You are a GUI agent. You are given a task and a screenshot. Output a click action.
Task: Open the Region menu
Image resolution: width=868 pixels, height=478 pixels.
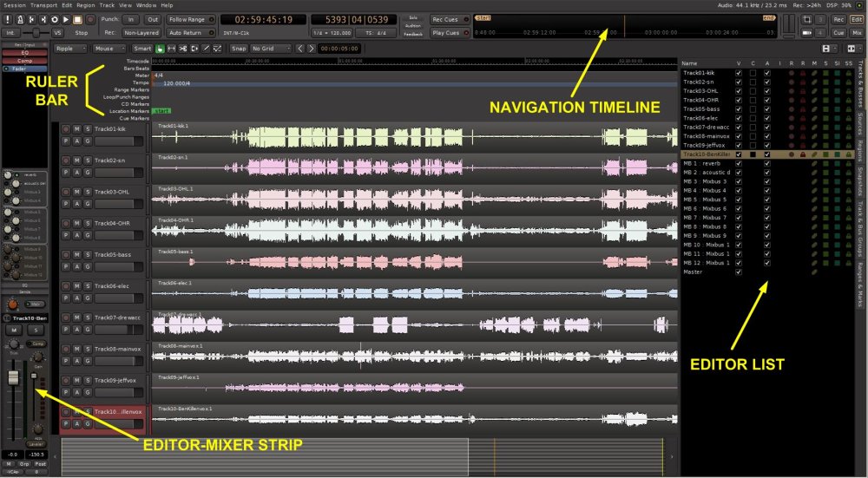86,5
